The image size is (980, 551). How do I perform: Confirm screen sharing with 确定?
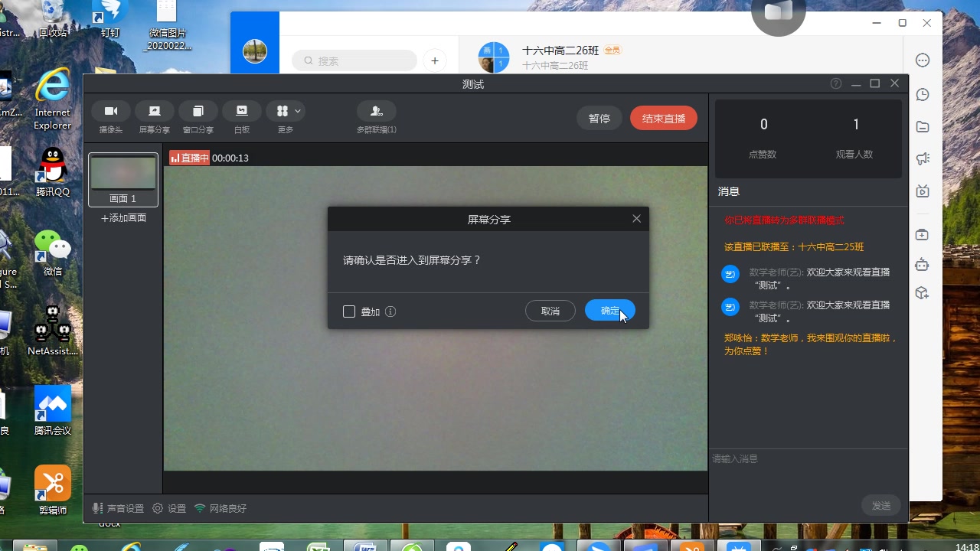(610, 311)
